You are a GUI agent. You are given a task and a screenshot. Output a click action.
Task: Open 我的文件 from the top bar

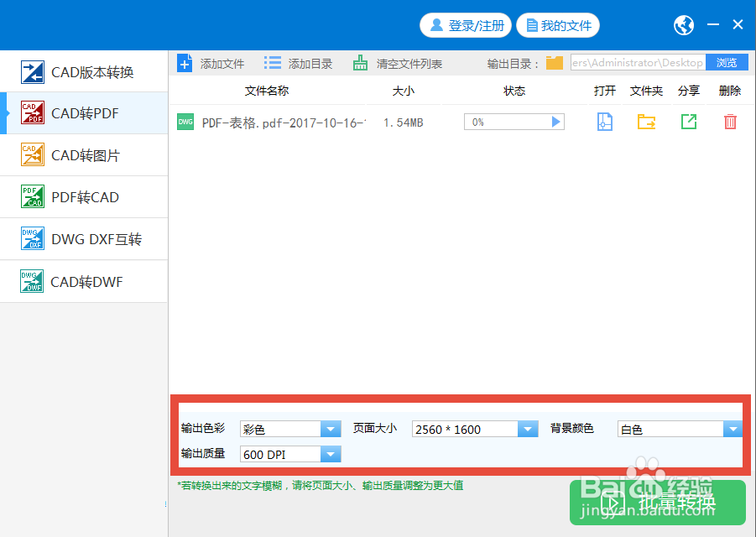point(558,25)
